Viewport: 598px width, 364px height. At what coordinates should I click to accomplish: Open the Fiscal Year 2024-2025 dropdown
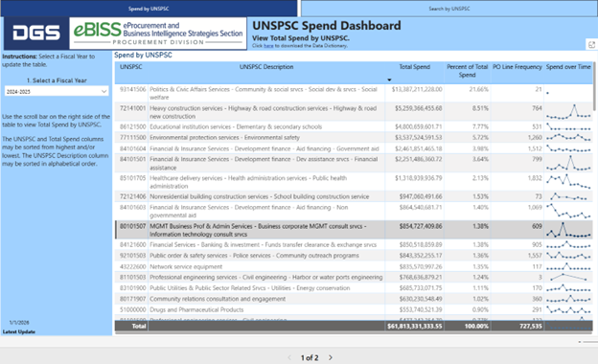pos(57,91)
